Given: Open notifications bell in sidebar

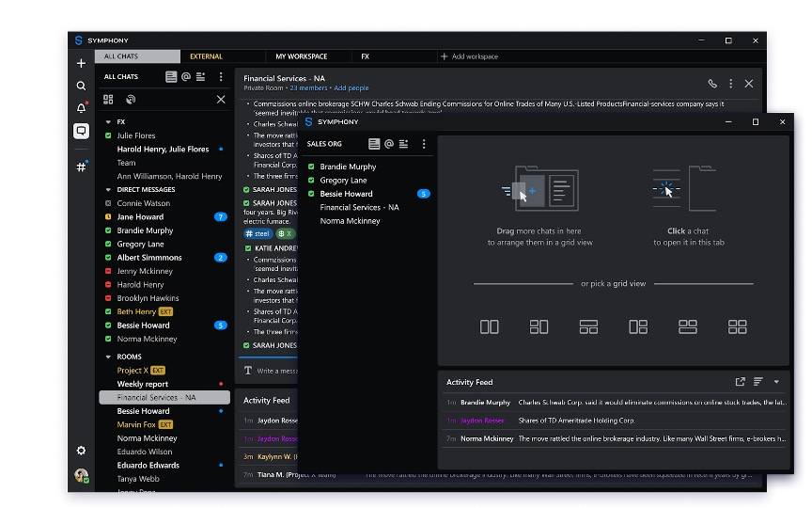Looking at the screenshot, I should coord(82,108).
